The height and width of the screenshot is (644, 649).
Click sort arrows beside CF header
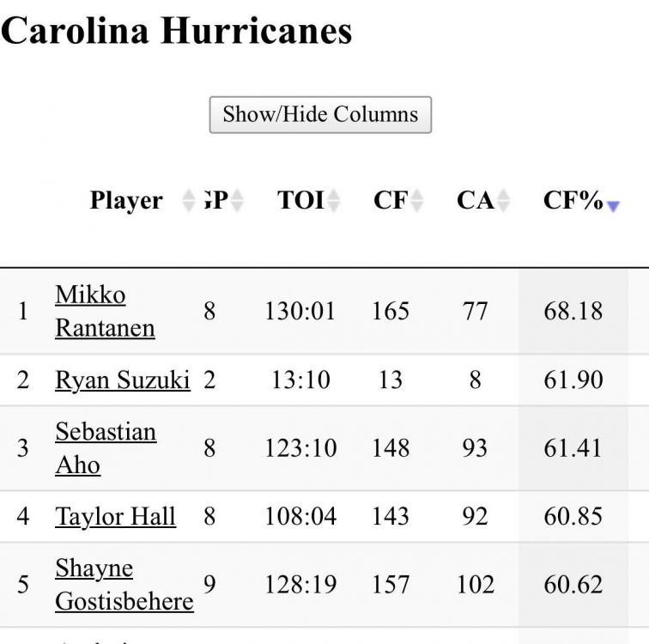(417, 201)
